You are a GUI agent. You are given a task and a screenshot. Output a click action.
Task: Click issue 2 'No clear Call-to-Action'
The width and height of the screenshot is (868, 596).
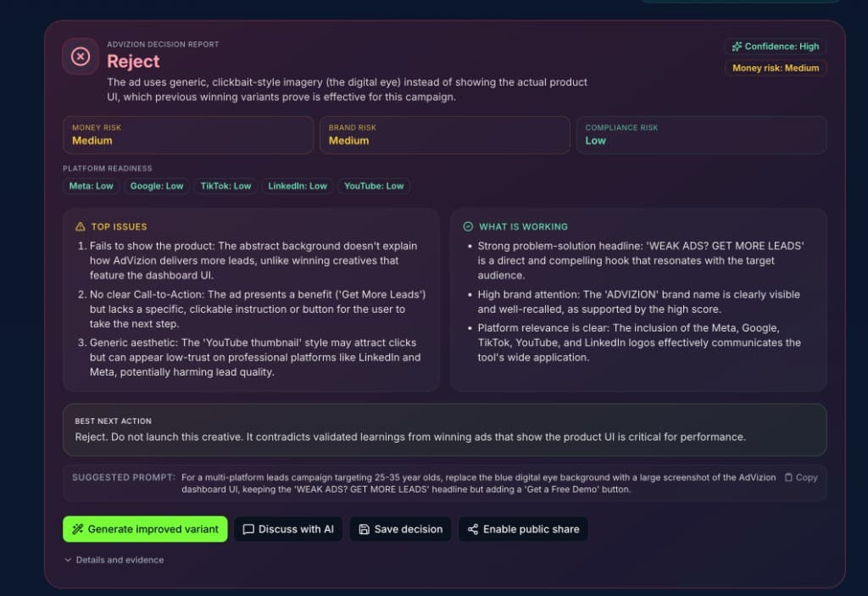252,309
